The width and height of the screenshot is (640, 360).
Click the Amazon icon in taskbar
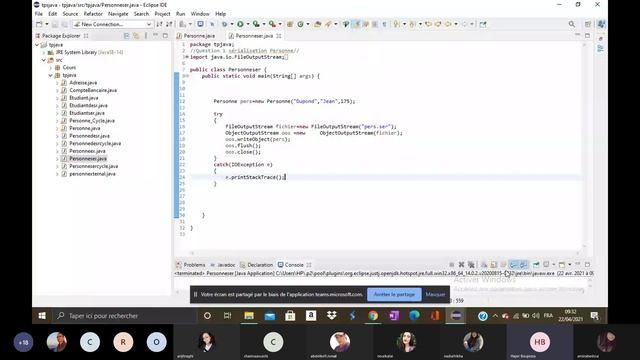pos(311,316)
